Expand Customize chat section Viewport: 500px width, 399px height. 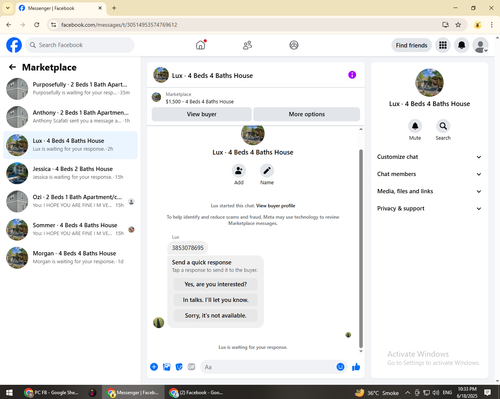[x=429, y=157]
